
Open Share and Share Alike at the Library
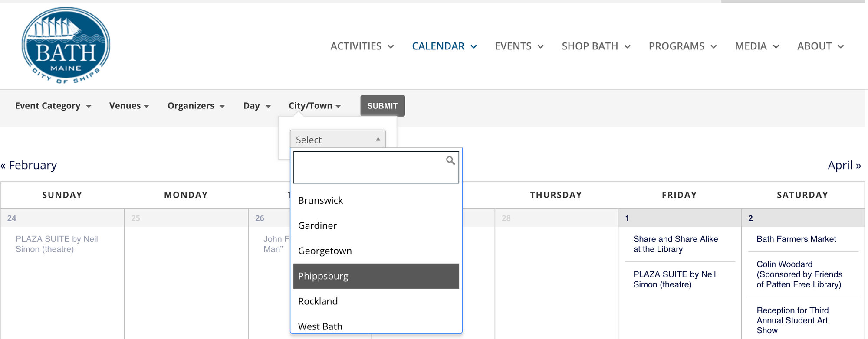(675, 244)
